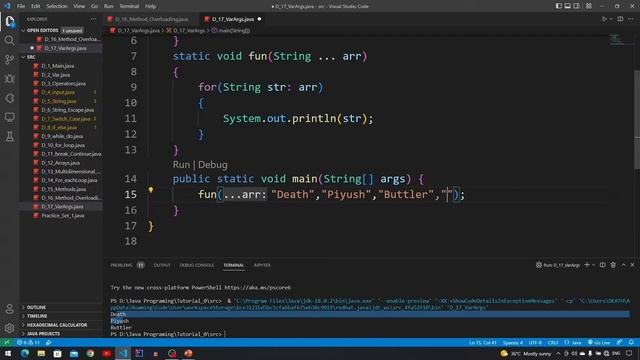The height and width of the screenshot is (360, 640).
Task: Open the new terminal launch profile dropdown
Action: tap(594, 265)
